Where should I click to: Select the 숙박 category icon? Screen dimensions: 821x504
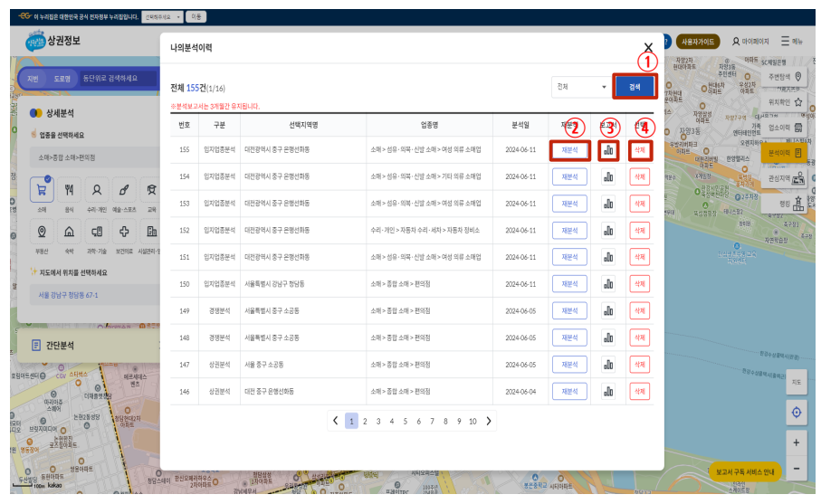pyautogui.click(x=69, y=232)
